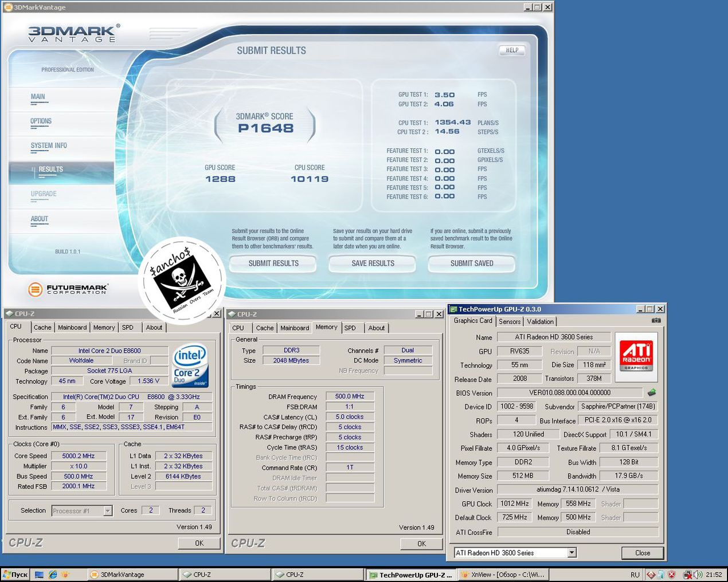Click the Memory CPU-Z window title icon
The width and height of the screenshot is (728, 582).
232,314
